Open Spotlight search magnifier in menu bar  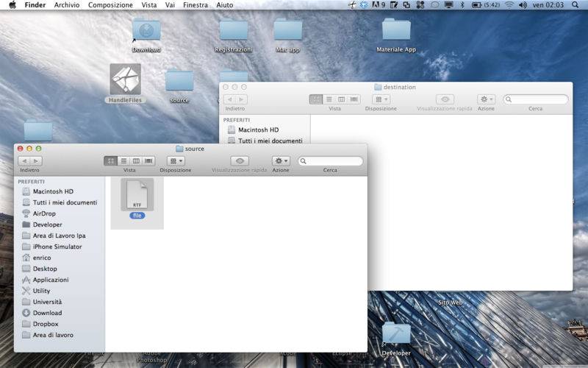tap(576, 5)
